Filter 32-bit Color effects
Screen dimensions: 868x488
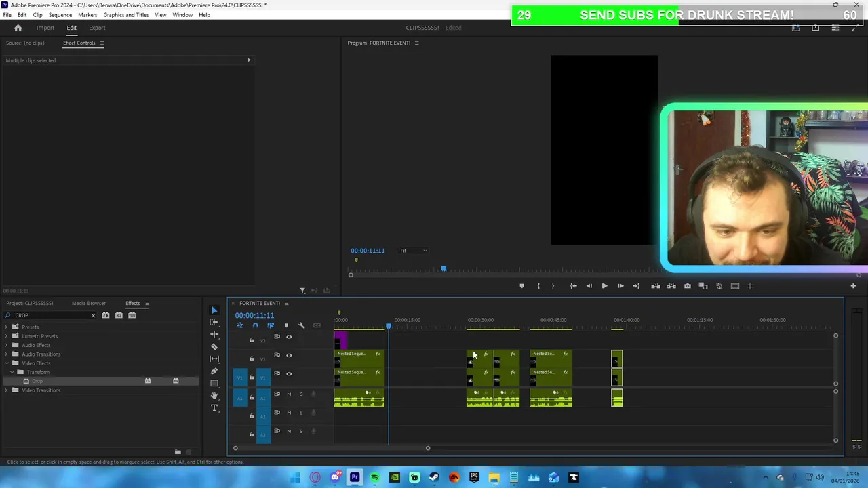point(119,315)
